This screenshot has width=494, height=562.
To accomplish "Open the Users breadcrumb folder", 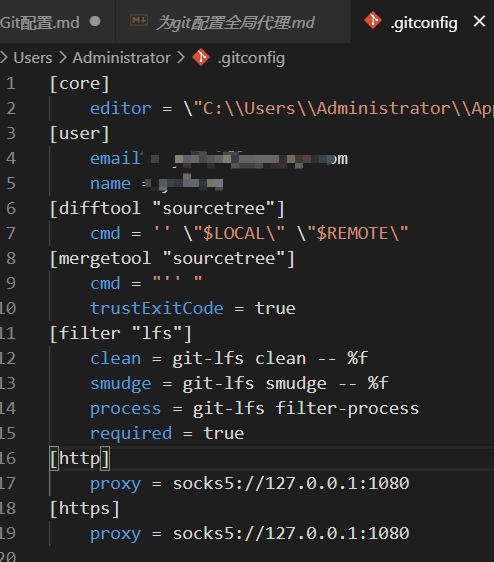I will 33,58.
